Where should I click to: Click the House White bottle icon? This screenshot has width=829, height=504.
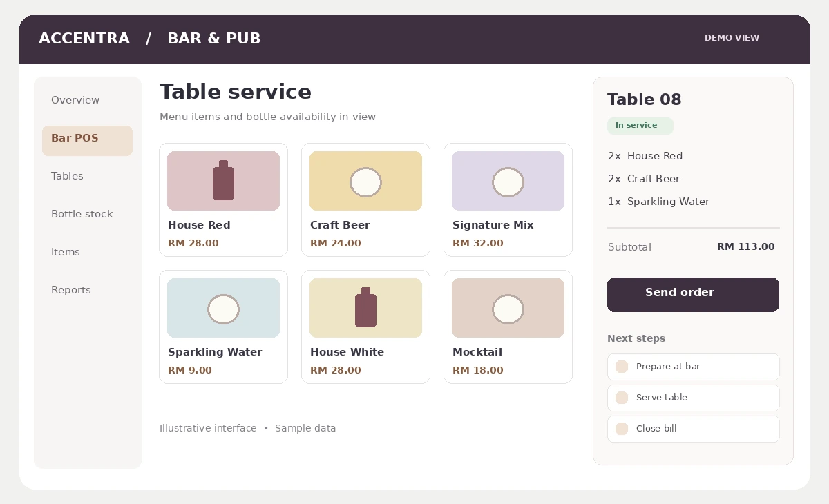coord(365,308)
